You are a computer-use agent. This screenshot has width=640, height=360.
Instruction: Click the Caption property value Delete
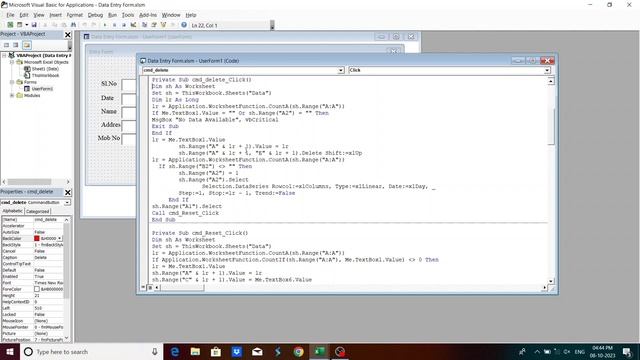click(48, 258)
